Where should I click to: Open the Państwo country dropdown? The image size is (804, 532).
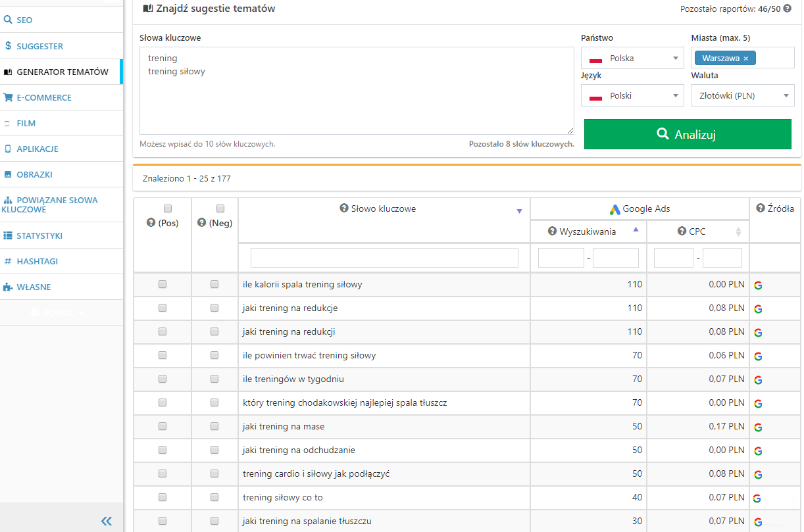click(x=632, y=58)
